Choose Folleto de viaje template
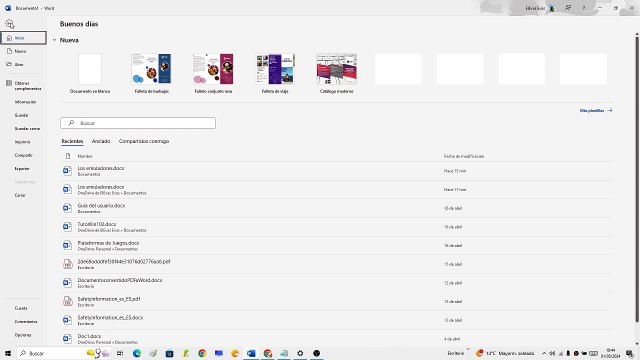 coord(275,73)
